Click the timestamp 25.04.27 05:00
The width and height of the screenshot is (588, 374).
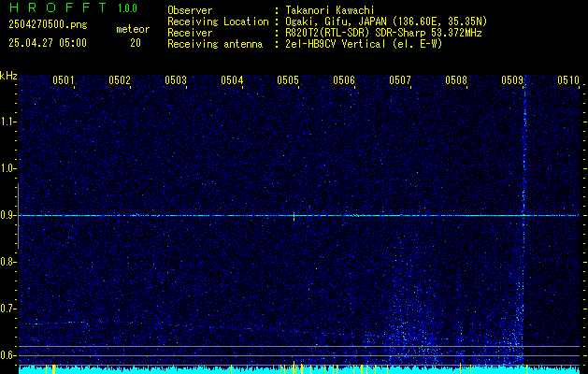pyautogui.click(x=48, y=43)
